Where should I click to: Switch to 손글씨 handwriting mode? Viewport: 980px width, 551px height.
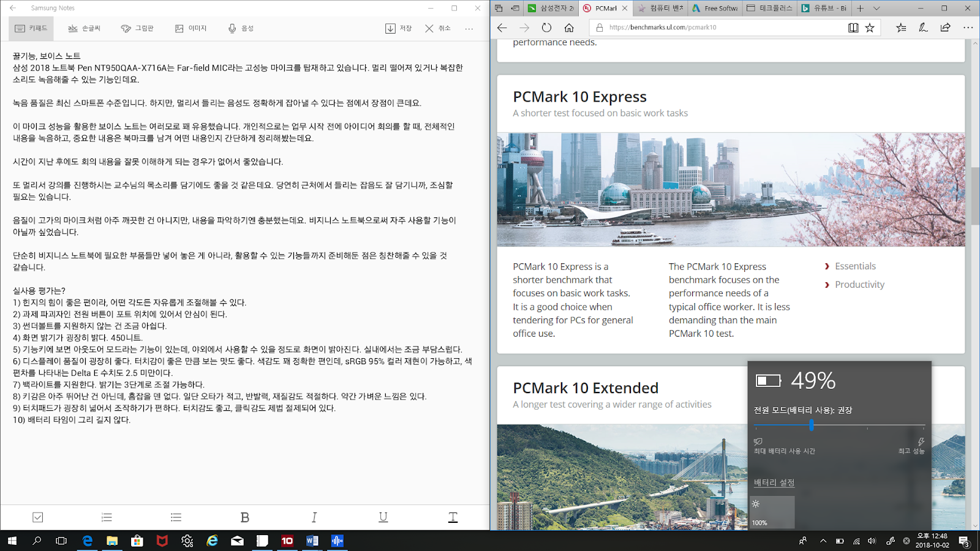point(84,28)
